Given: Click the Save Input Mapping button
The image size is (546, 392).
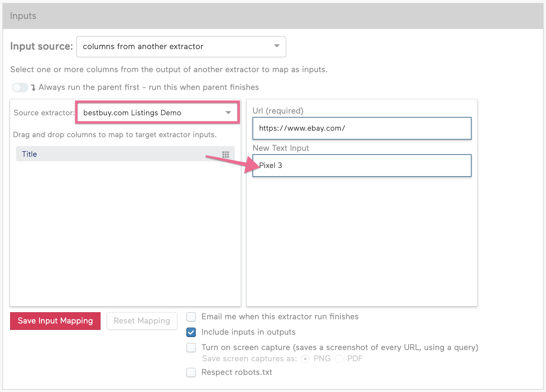Looking at the screenshot, I should coord(55,321).
